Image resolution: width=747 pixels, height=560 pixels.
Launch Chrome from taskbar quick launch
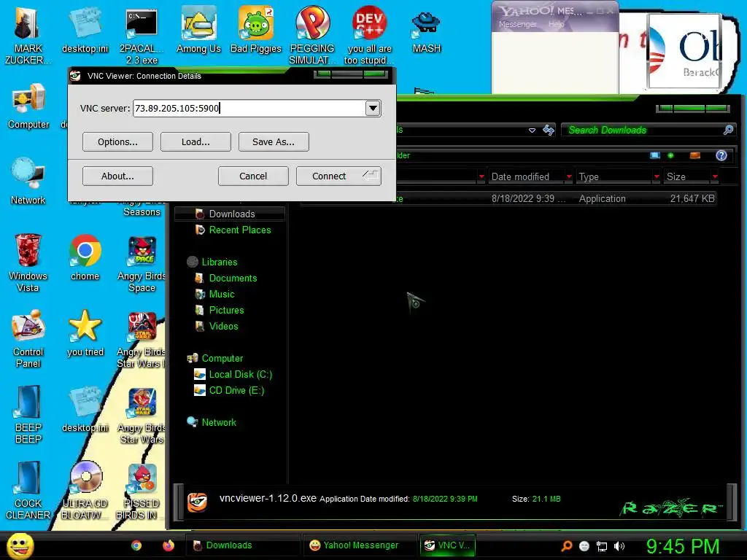coord(136,545)
